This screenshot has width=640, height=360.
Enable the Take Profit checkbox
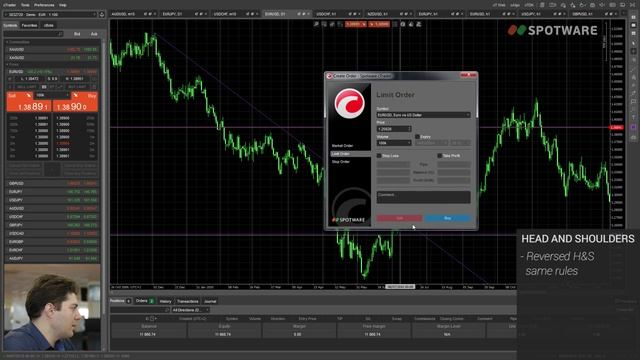(x=440, y=156)
